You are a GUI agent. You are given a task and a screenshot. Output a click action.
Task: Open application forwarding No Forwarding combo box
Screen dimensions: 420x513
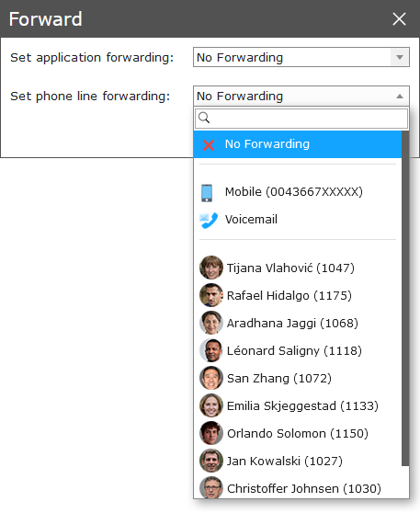301,57
